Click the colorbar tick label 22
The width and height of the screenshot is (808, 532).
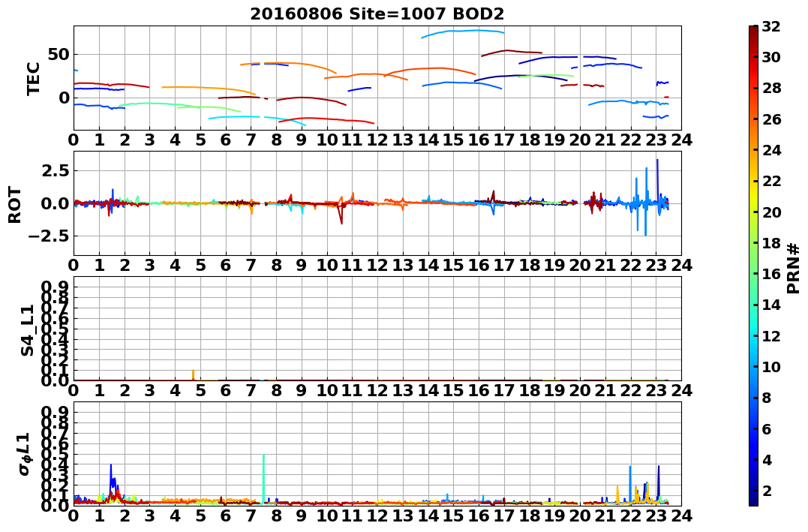771,181
